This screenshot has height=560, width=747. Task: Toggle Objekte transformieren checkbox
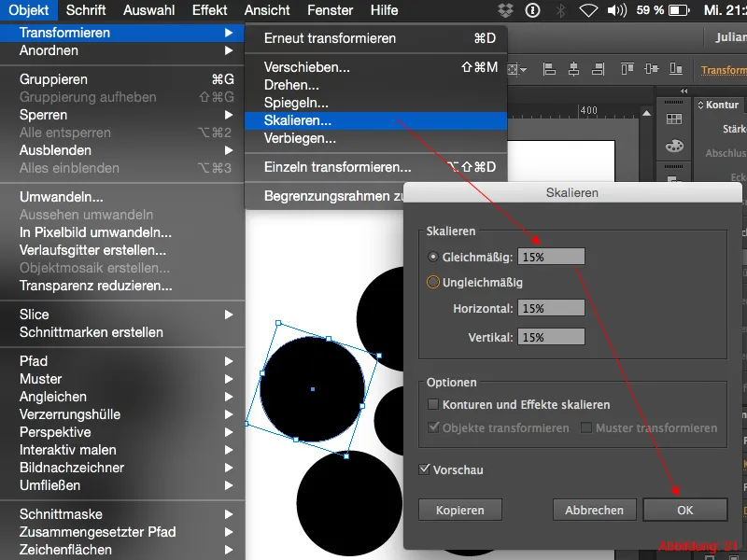click(433, 427)
